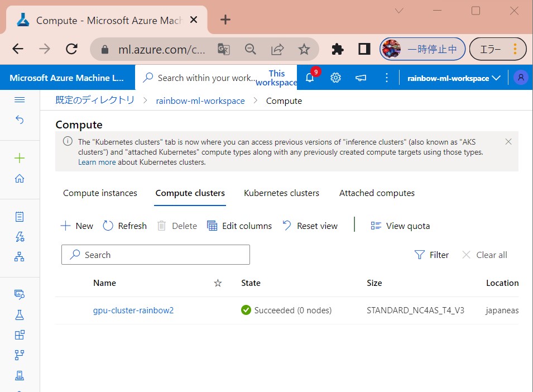Create a New compute cluster

77,226
